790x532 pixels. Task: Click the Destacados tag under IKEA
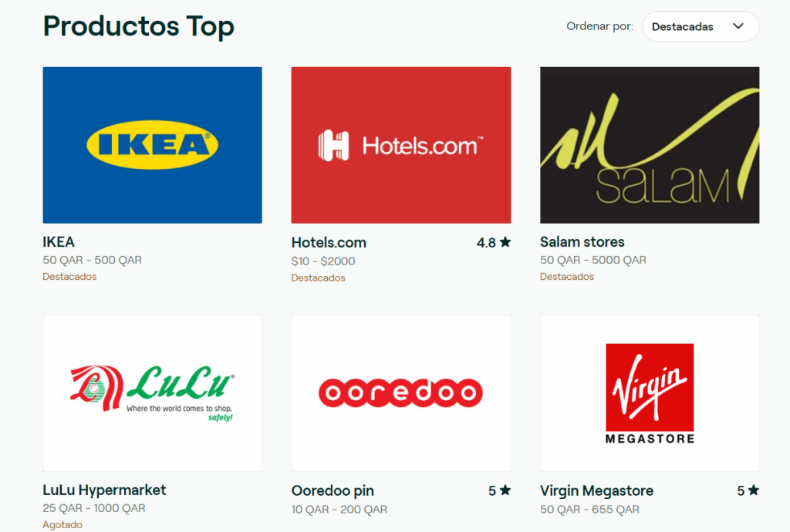point(69,276)
